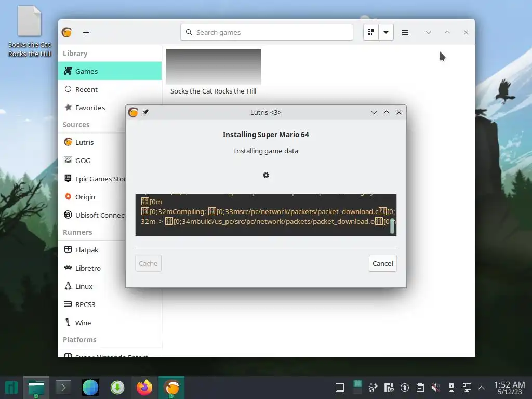Open the Manjaro application launcher

point(11,388)
